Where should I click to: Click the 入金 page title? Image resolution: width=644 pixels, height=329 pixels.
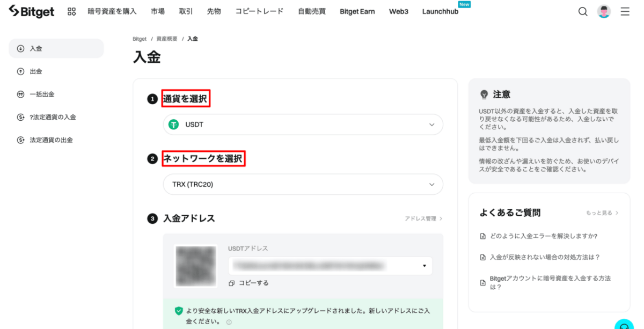[147, 57]
